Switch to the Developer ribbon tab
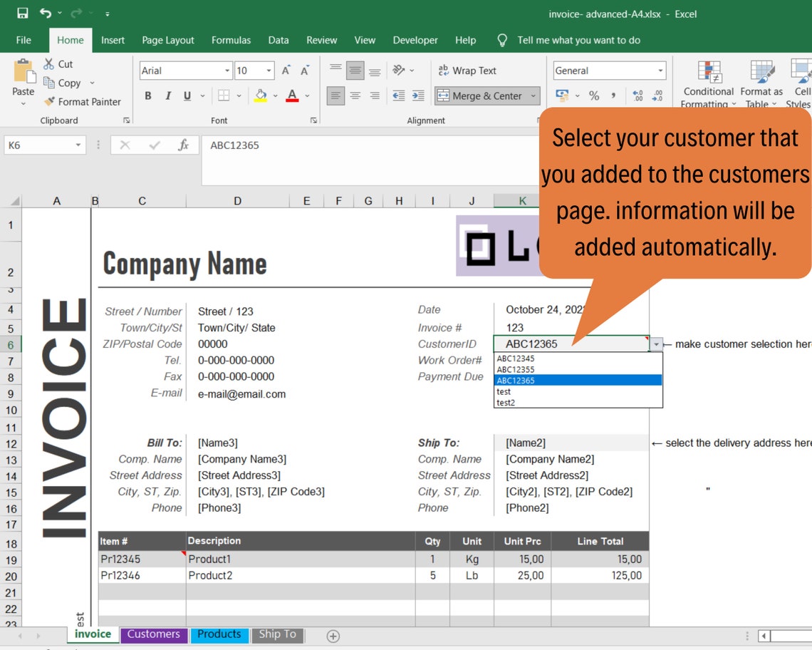 coord(415,40)
